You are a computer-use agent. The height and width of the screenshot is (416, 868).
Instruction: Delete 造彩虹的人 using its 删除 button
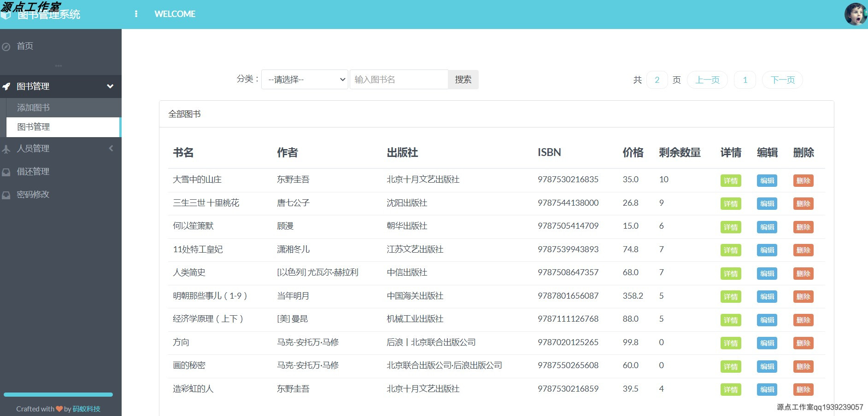(x=803, y=389)
